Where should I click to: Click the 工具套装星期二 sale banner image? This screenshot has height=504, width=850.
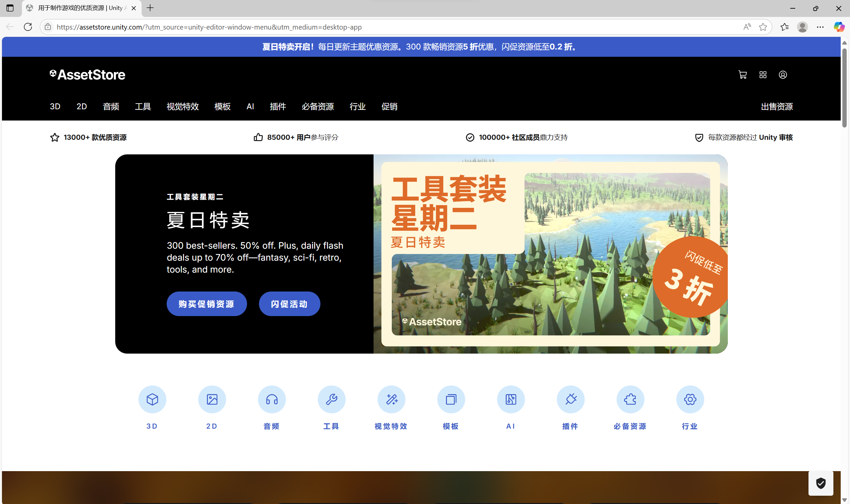coord(551,254)
